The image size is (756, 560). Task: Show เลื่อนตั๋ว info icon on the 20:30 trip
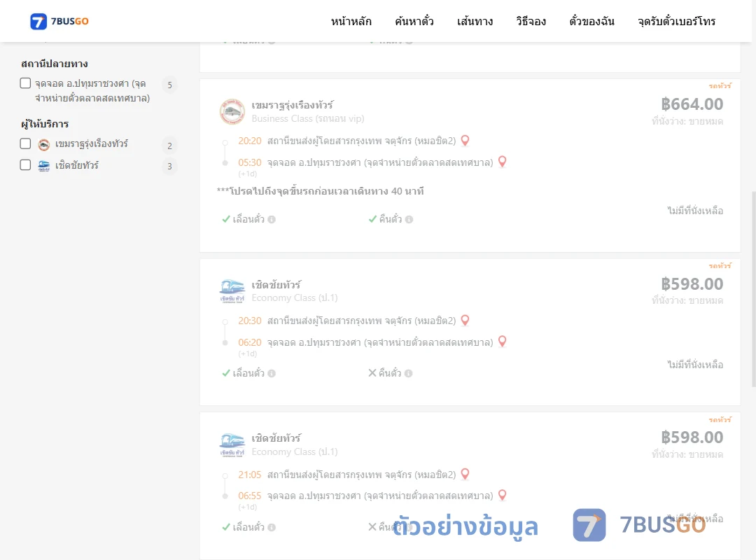pyautogui.click(x=272, y=373)
